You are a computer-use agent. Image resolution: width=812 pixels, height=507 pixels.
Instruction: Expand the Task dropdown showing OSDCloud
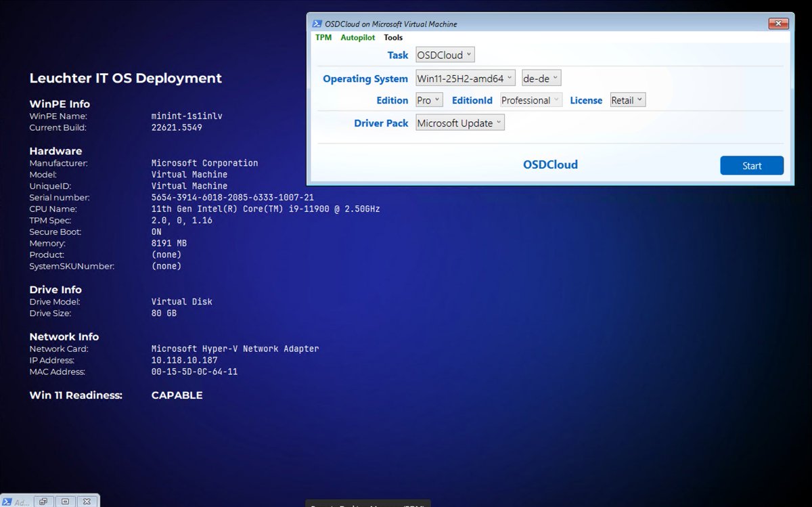[x=445, y=55]
